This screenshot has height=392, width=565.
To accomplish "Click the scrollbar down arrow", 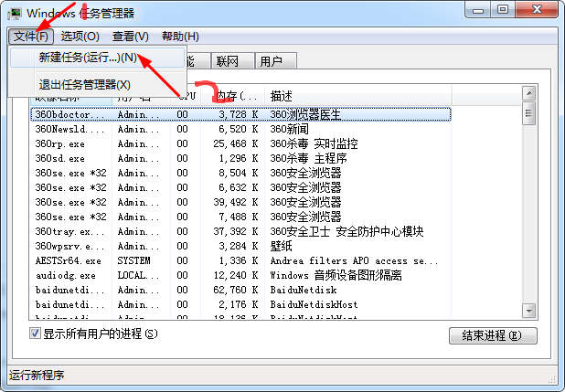I will point(529,311).
